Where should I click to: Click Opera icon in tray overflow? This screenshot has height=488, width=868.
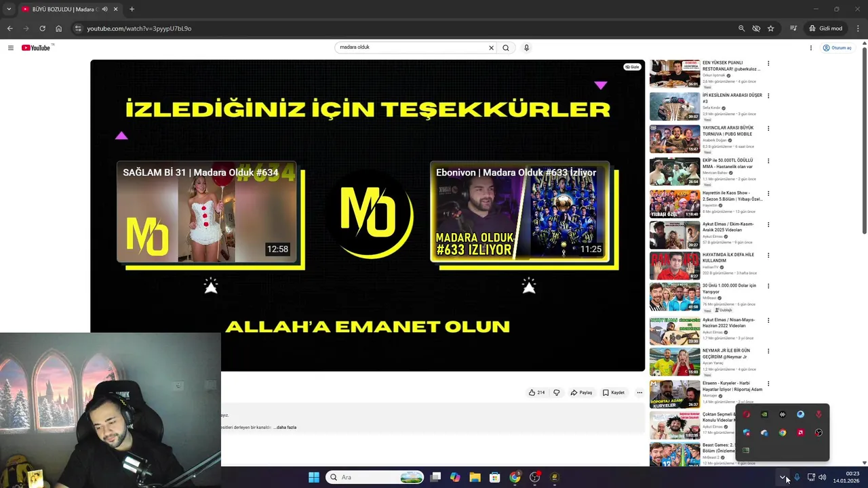pos(747,414)
